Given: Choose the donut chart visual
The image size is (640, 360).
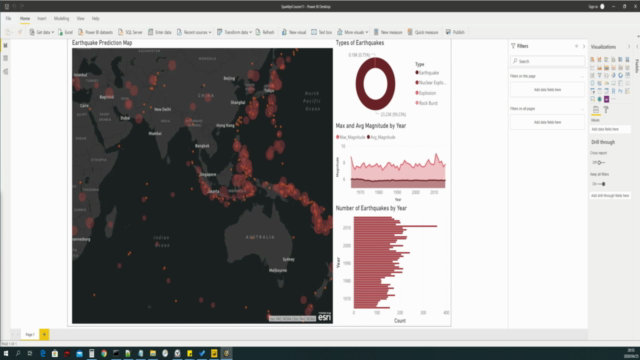Looking at the screenshot, I should [620, 75].
